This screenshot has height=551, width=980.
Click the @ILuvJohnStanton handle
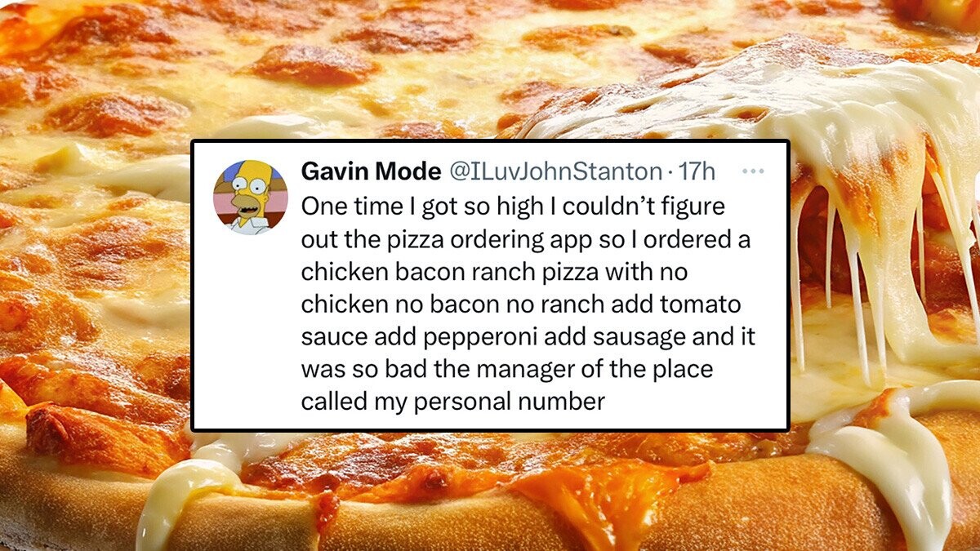pyautogui.click(x=550, y=171)
